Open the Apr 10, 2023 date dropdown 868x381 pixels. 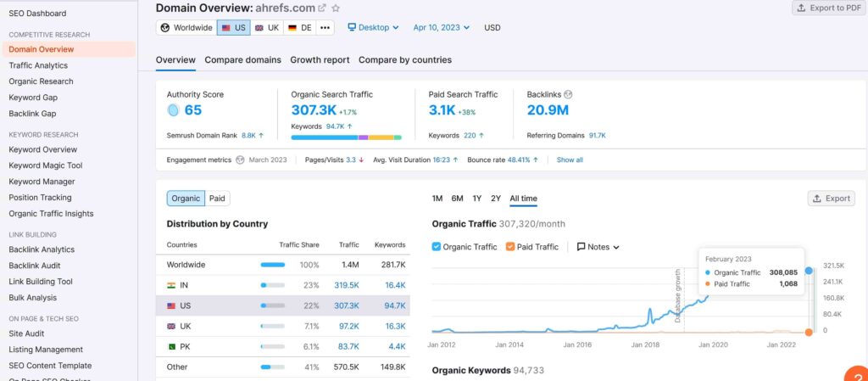point(441,27)
